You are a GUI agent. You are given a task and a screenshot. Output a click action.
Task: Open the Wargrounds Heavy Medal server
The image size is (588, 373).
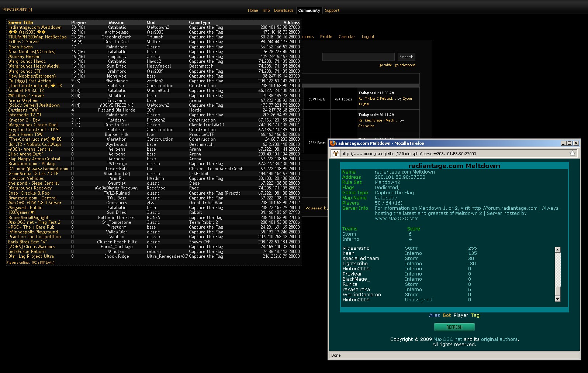coord(34,66)
